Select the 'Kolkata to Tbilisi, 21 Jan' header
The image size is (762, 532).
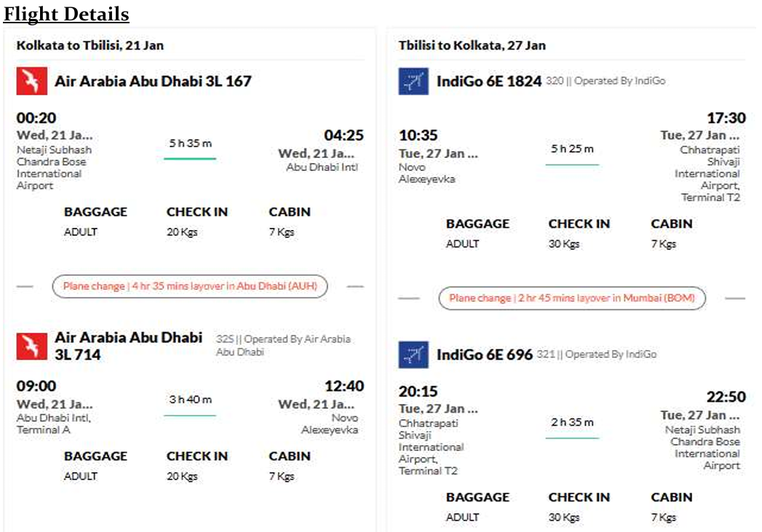tap(90, 45)
